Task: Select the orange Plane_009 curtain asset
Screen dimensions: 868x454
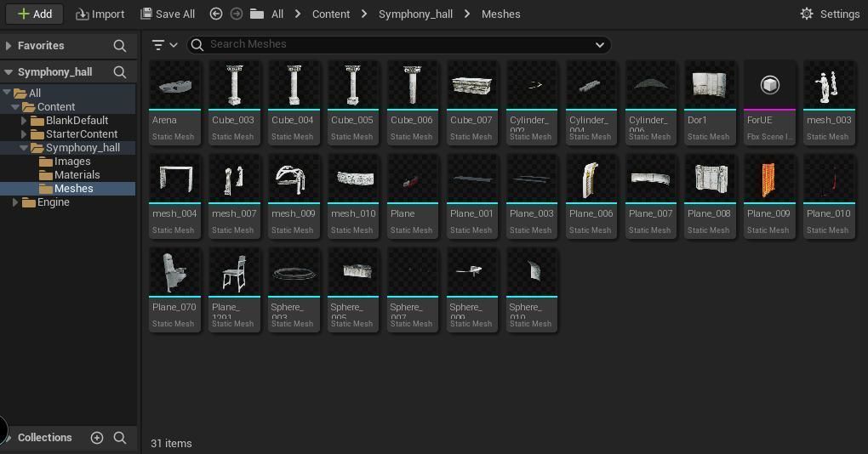Action: (770, 196)
